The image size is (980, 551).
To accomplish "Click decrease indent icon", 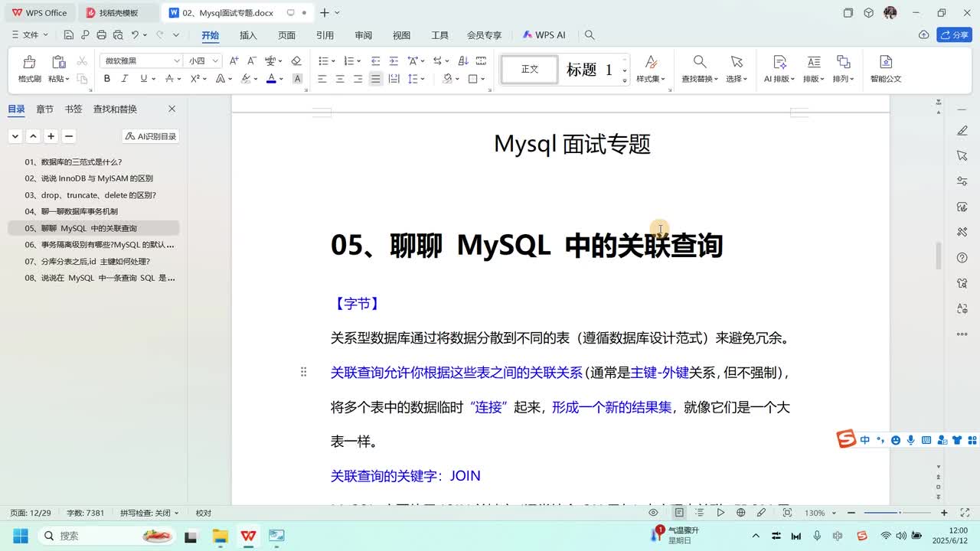I will (375, 61).
